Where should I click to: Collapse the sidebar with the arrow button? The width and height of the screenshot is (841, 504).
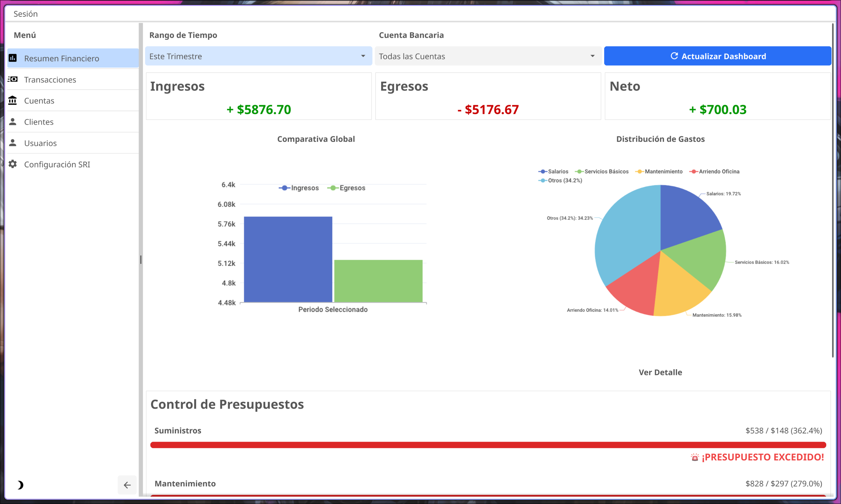tap(127, 485)
